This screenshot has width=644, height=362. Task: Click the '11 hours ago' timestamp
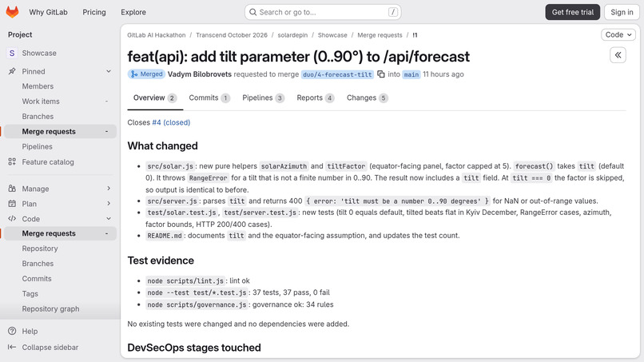point(443,74)
